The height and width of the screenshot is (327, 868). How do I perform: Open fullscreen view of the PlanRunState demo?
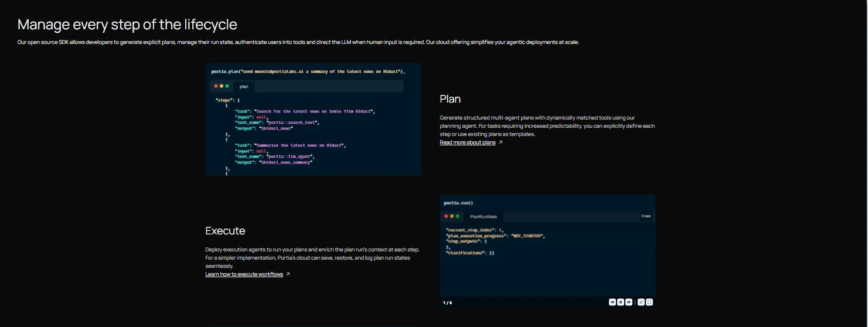pos(649,302)
